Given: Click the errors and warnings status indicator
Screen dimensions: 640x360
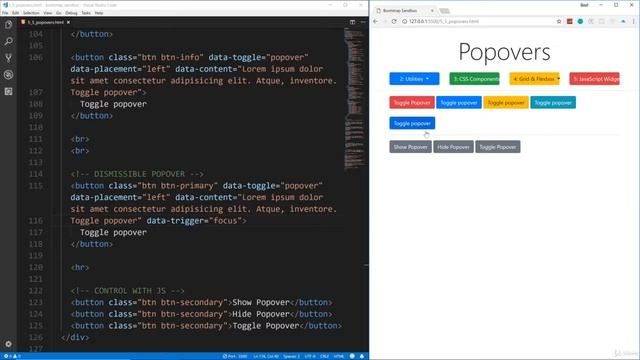Looking at the screenshot, I should (12, 356).
